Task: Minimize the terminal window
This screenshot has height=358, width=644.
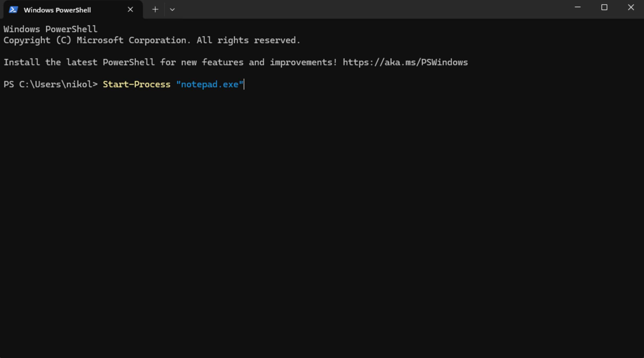Action: (x=578, y=7)
